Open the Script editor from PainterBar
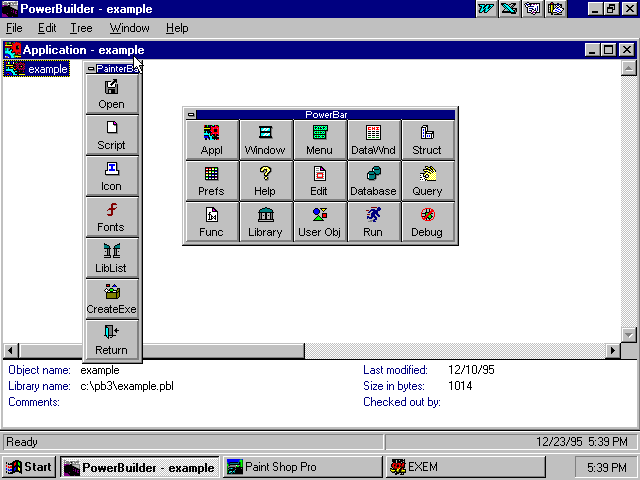The image size is (640, 480). pyautogui.click(x=112, y=135)
